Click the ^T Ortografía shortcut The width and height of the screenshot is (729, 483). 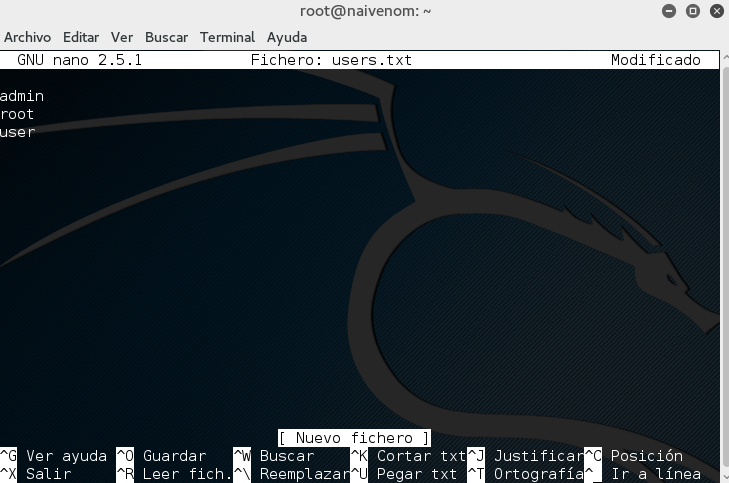pos(525,474)
